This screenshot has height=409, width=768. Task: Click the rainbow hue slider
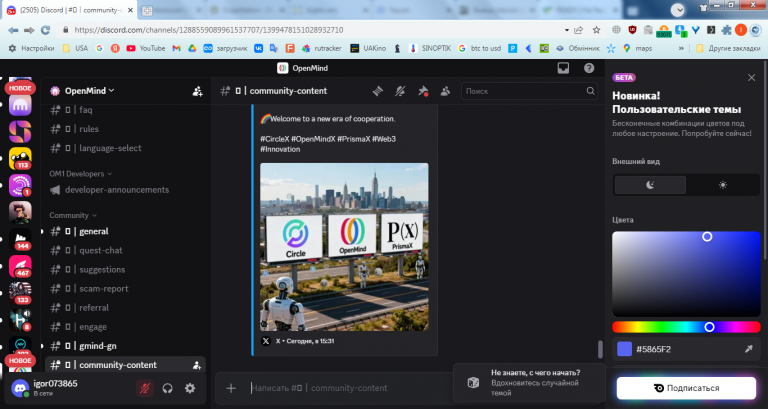point(686,327)
